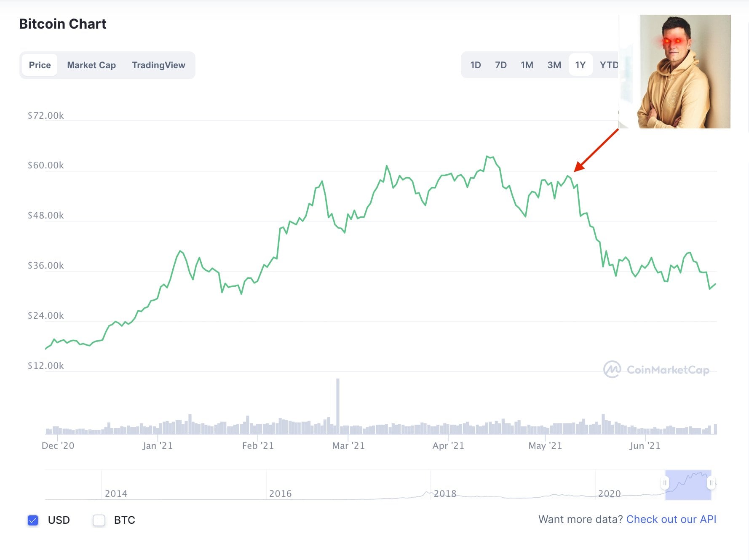Image resolution: width=749 pixels, height=560 pixels.
Task: Enable the BTC checkbox
Action: [99, 520]
